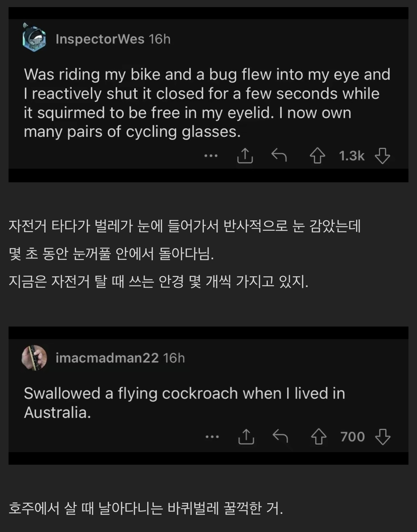417x532 pixels.
Task: Click the 1.3k vote count
Action: pyautogui.click(x=351, y=156)
